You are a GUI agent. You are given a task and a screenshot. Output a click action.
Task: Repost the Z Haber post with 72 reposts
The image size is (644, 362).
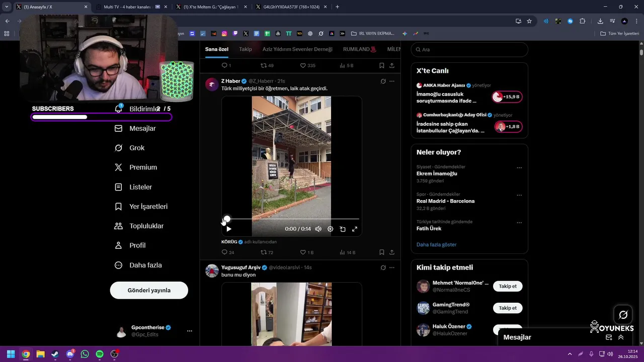[267, 252]
